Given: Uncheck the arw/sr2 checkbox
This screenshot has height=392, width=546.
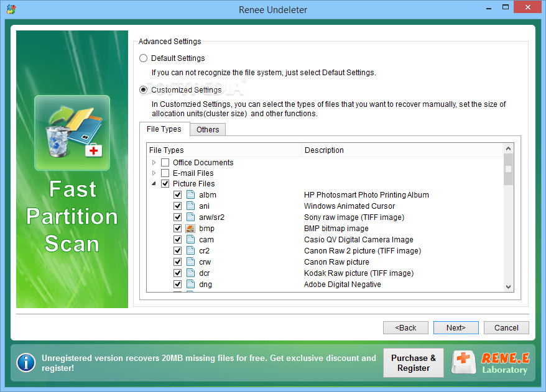Looking at the screenshot, I should (x=178, y=217).
